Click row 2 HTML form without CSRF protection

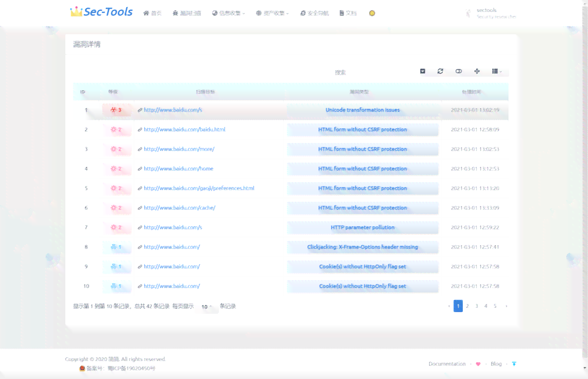tap(363, 129)
